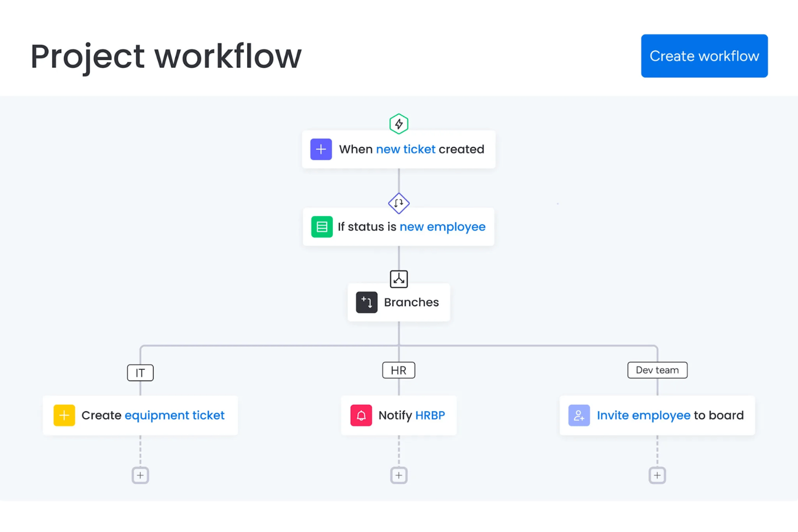The image size is (798, 532).
Task: Click the green list icon on status card
Action: (322, 227)
